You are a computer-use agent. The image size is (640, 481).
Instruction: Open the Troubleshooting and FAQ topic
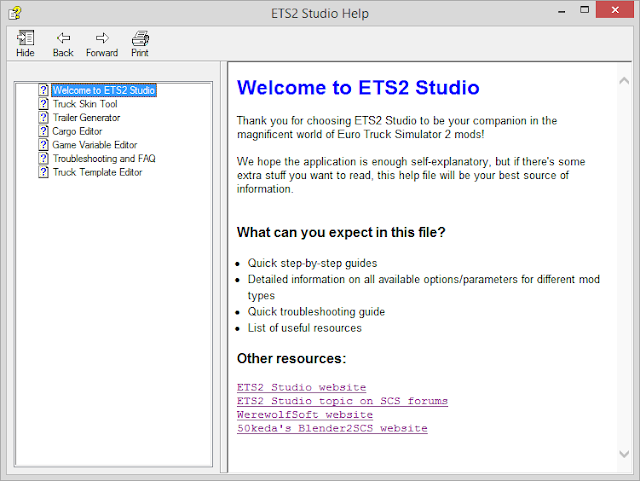104,158
